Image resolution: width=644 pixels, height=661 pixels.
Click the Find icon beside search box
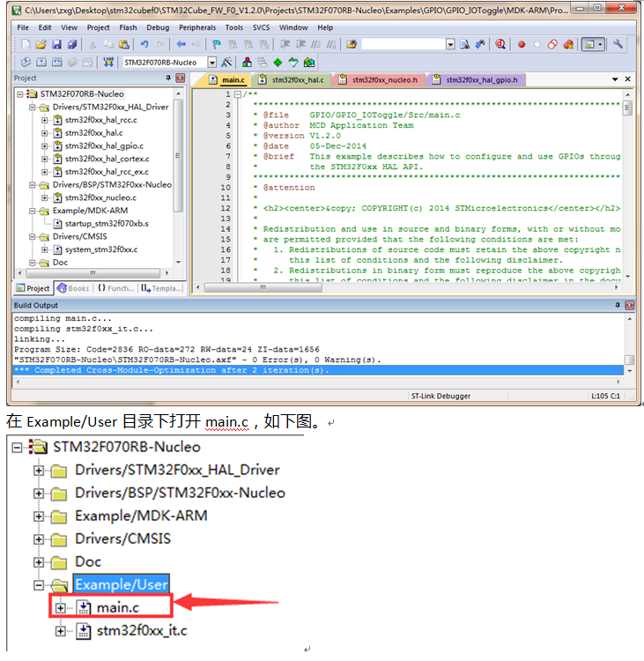pyautogui.click(x=465, y=44)
